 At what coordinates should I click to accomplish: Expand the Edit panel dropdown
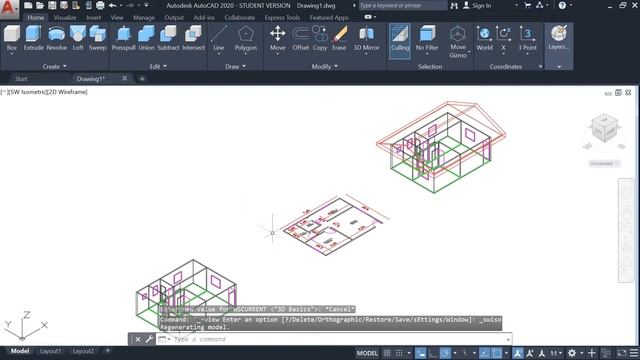[158, 66]
